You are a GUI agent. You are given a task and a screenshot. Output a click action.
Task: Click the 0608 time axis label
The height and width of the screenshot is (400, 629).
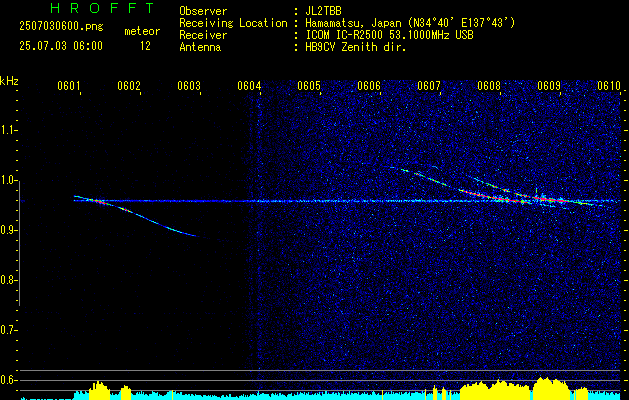489,86
